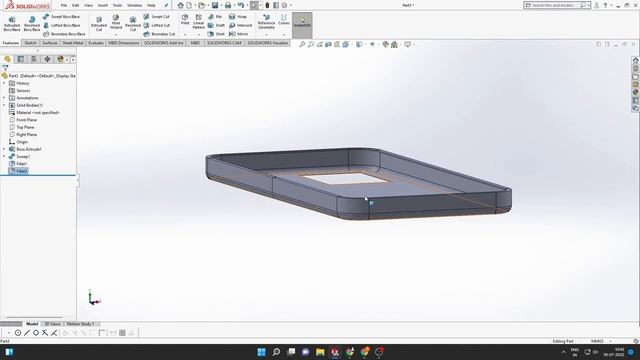Switch to the Surfaces tab
Viewport: 640px width, 360px height.
50,43
